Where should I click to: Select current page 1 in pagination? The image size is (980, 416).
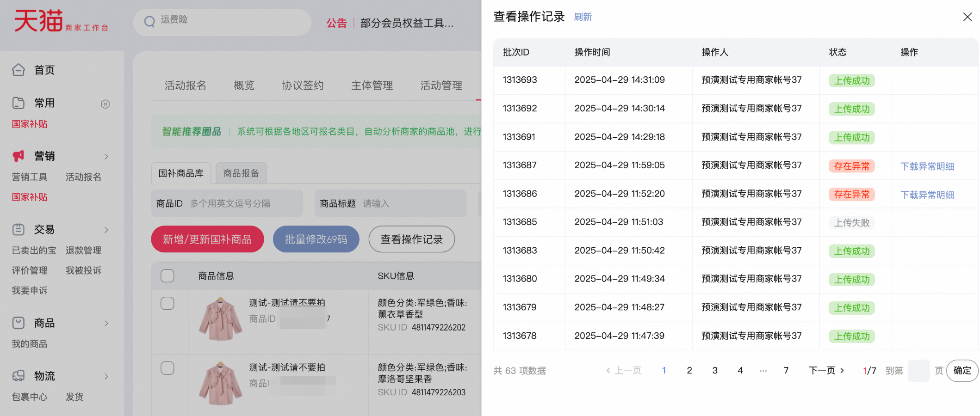coord(664,371)
